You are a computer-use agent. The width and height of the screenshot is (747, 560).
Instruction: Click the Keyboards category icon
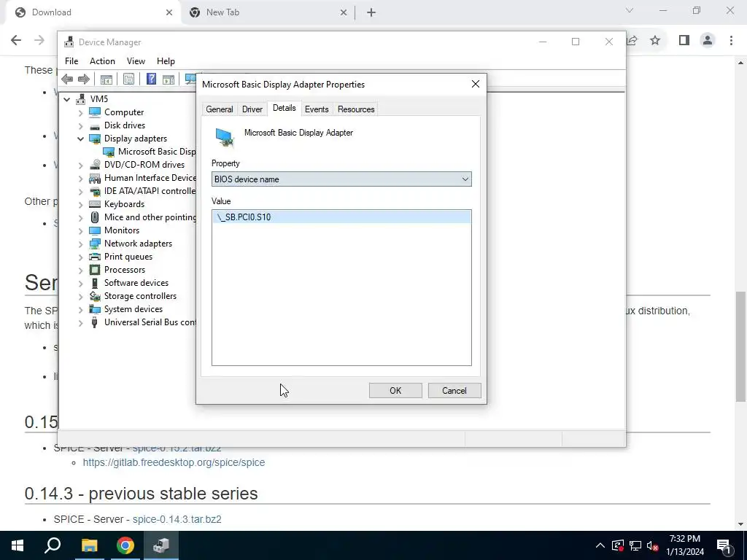coord(95,204)
